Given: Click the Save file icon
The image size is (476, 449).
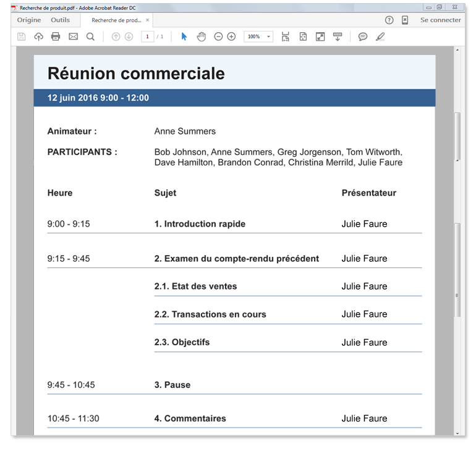Looking at the screenshot, I should [x=21, y=36].
